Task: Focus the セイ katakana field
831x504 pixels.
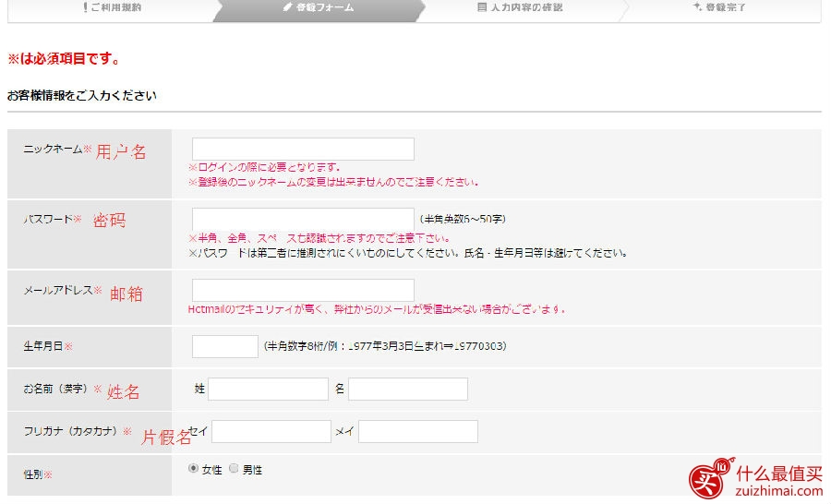Action: pos(271,431)
